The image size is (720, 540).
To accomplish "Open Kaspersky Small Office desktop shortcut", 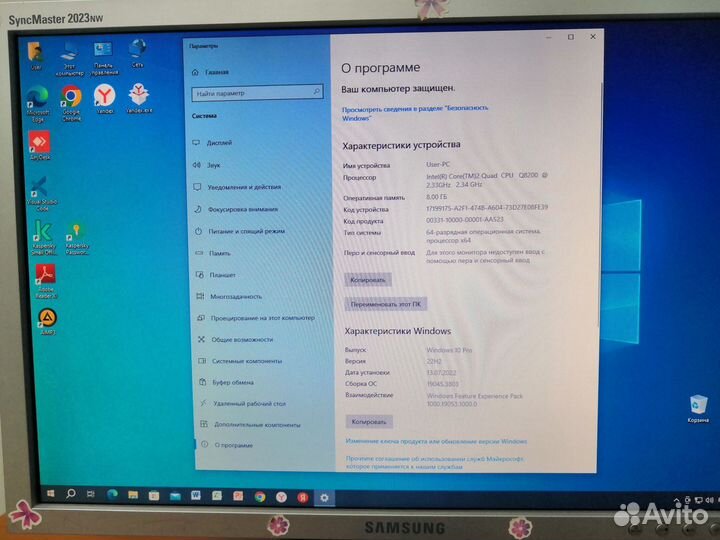I will [x=43, y=237].
